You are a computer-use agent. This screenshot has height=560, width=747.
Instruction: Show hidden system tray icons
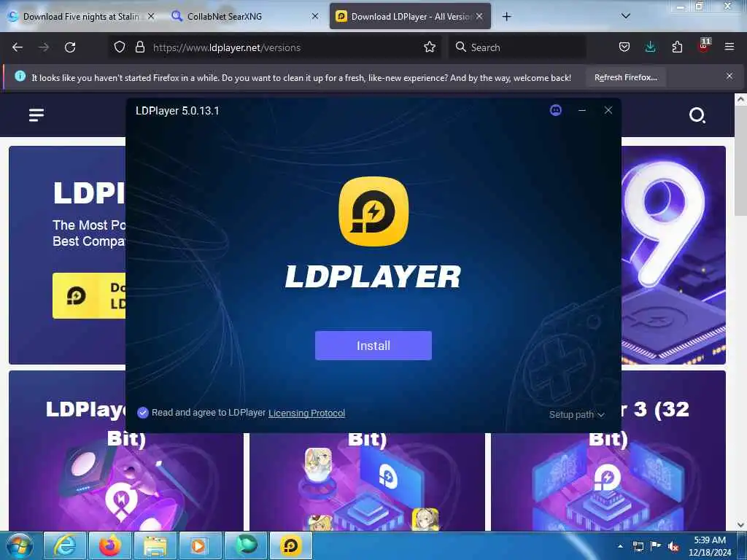tap(620, 546)
